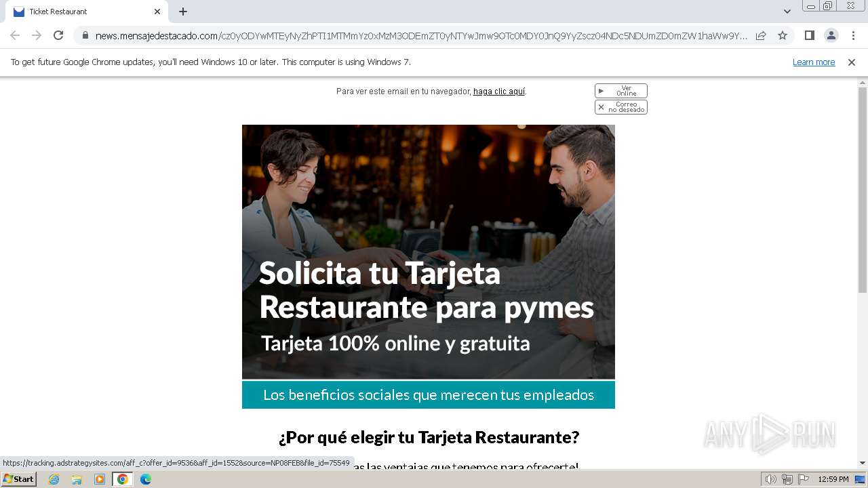Dismiss the Chrome update notification bar
This screenshot has height=488, width=868.
tap(852, 62)
